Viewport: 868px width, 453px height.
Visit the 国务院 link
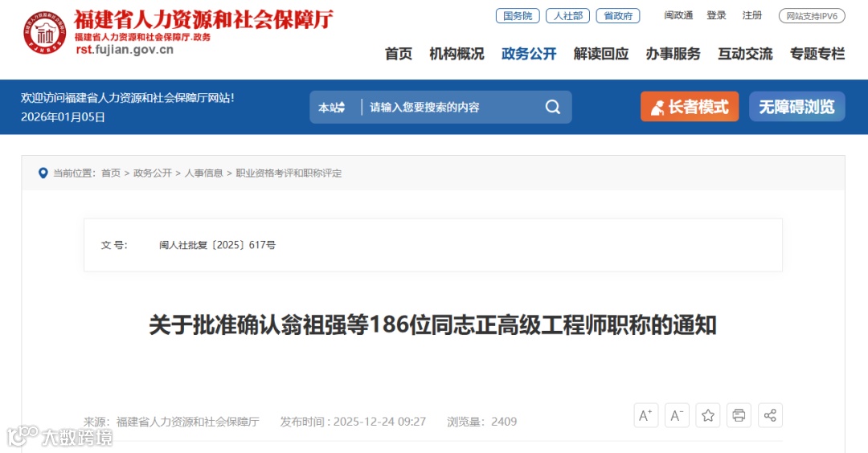[518, 16]
